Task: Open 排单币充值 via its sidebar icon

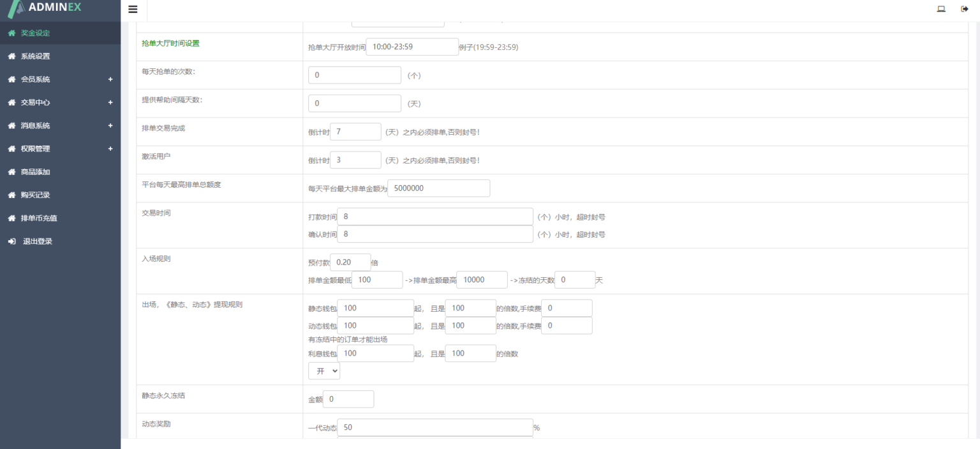Action: [x=10, y=218]
